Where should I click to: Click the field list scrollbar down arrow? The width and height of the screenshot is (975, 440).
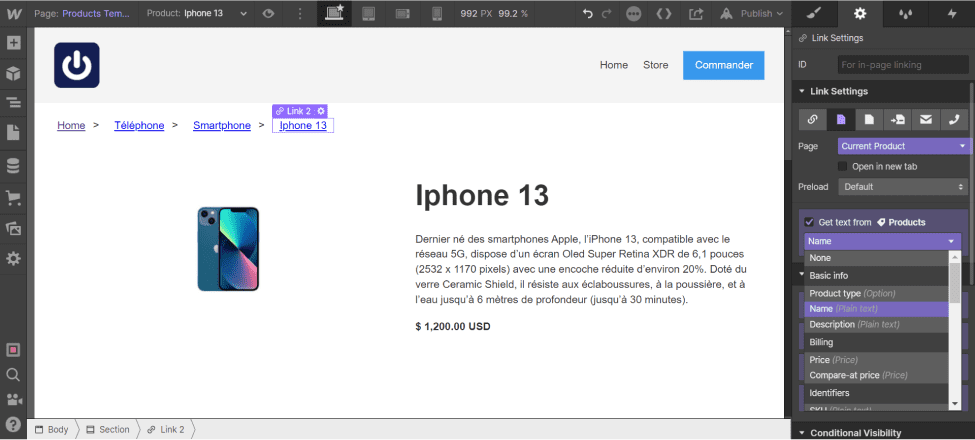[x=955, y=404]
